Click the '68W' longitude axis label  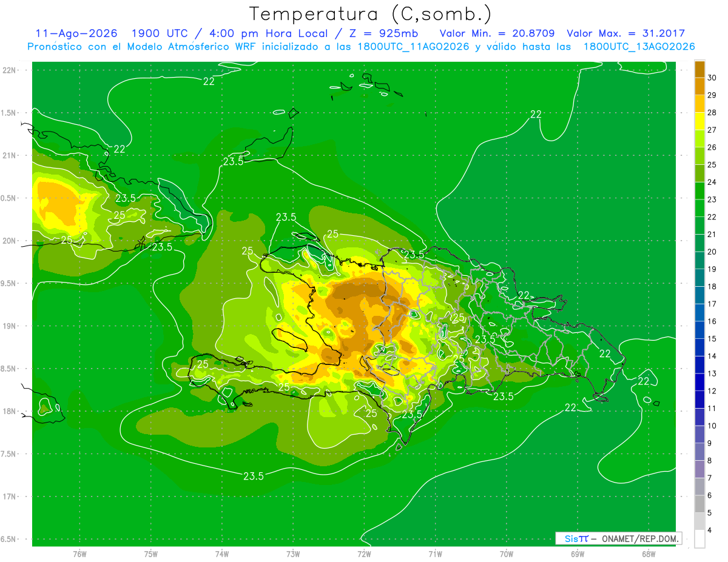coord(648,554)
